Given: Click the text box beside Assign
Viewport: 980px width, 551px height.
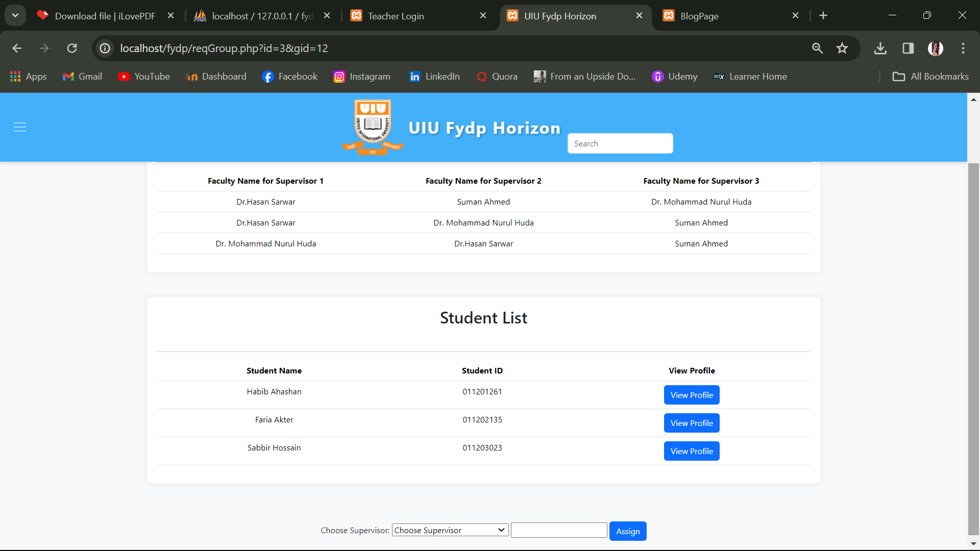Looking at the screenshot, I should pos(559,530).
